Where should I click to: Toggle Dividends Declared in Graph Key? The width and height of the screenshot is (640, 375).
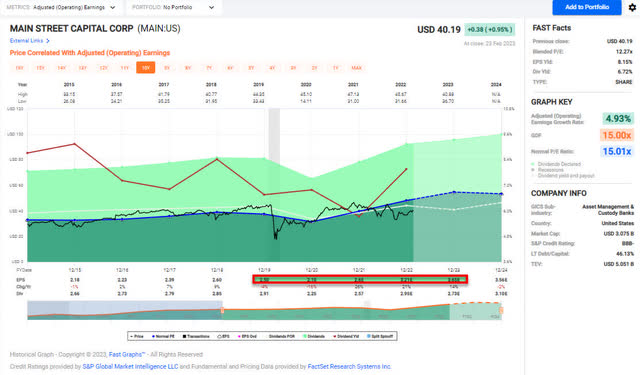[x=556, y=164]
